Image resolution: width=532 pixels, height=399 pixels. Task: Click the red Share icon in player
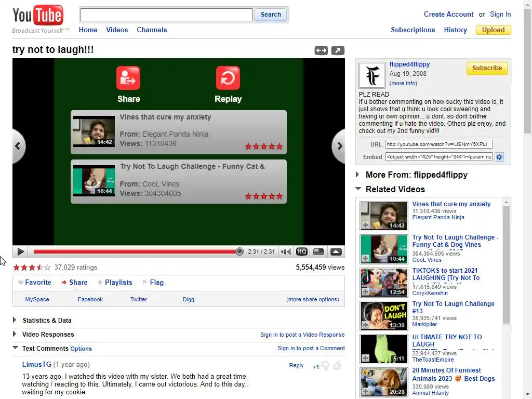click(128, 78)
